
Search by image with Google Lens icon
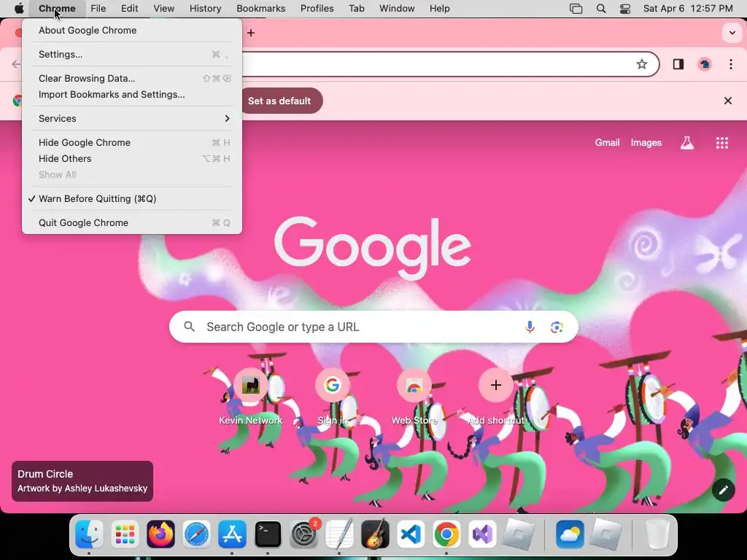[557, 327]
